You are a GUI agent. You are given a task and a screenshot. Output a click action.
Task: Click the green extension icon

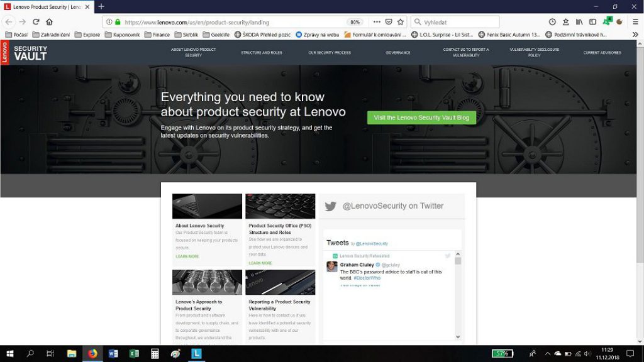(x=607, y=21)
